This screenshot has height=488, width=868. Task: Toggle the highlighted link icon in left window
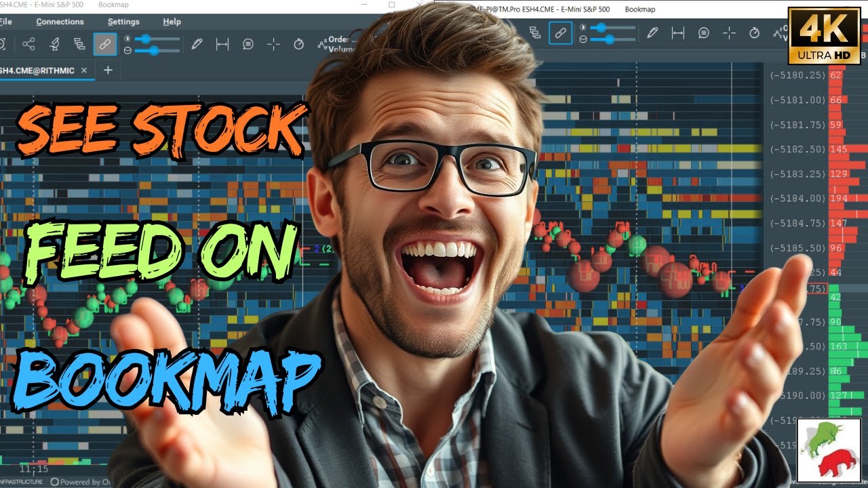click(x=104, y=44)
